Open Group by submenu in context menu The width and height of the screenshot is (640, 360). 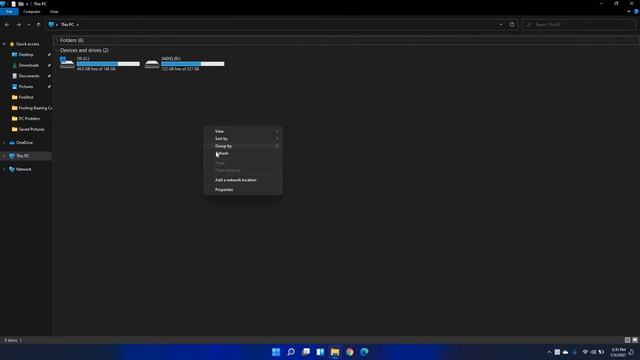click(x=243, y=146)
